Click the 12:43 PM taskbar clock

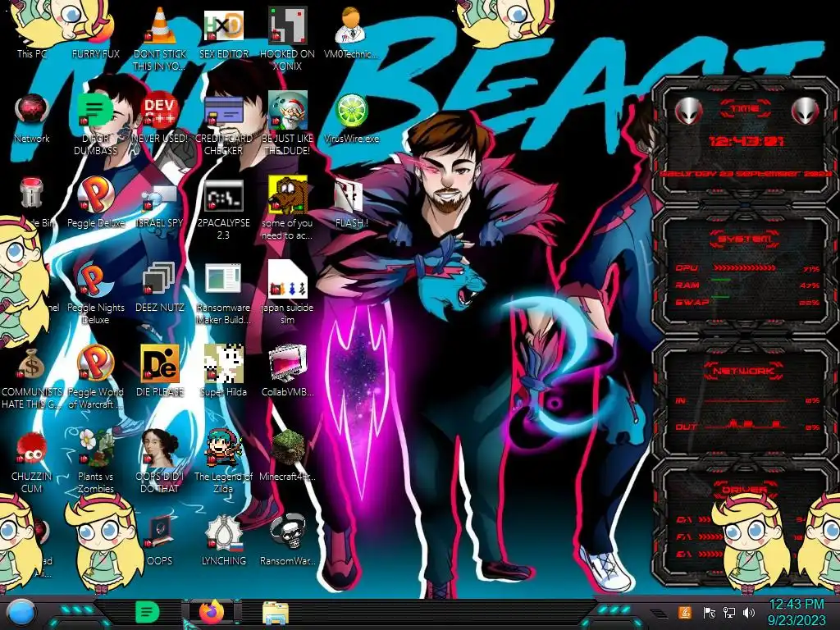[x=797, y=612]
